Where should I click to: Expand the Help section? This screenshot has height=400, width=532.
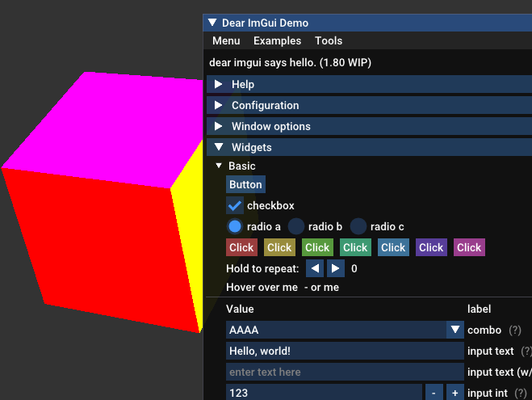click(x=369, y=84)
